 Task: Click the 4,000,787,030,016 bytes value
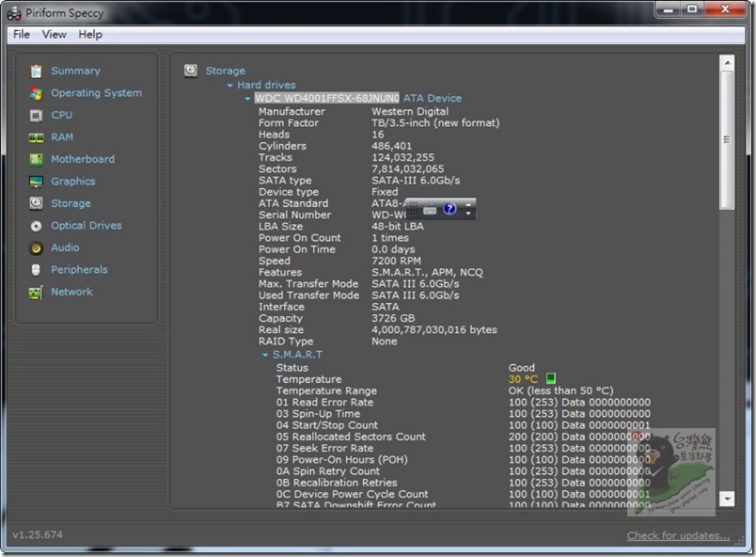pyautogui.click(x=433, y=330)
